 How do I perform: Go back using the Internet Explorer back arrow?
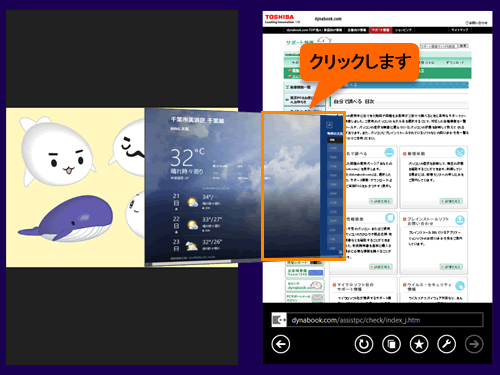point(280,344)
